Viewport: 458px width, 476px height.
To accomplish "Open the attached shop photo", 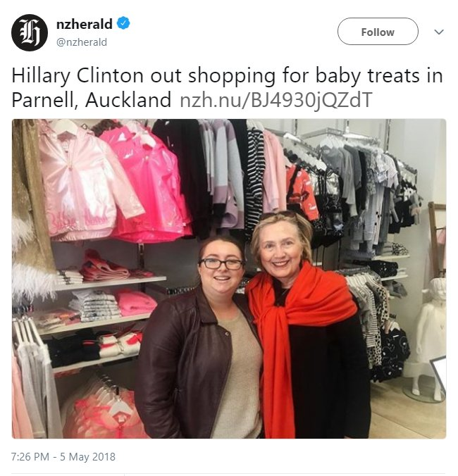I will (x=229, y=279).
